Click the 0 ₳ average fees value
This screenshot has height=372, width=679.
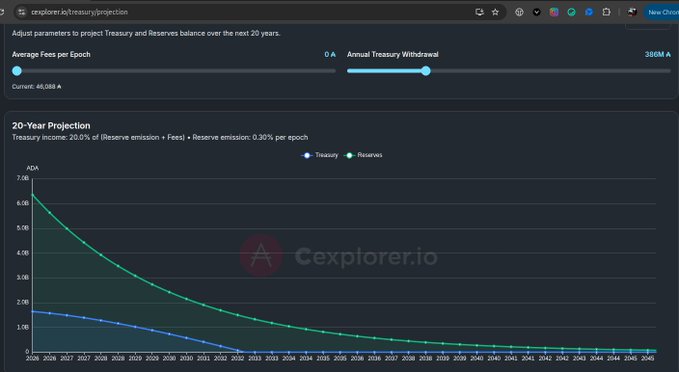[330, 55]
